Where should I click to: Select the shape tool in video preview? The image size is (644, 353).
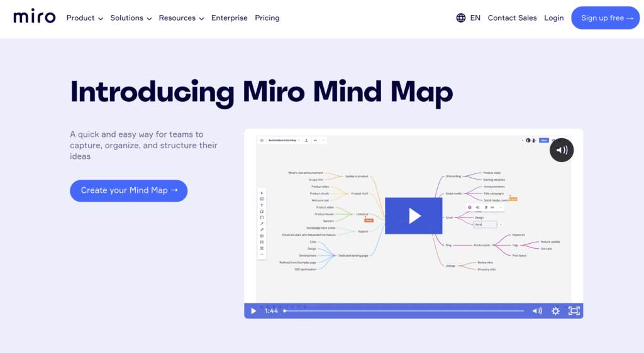point(262,218)
